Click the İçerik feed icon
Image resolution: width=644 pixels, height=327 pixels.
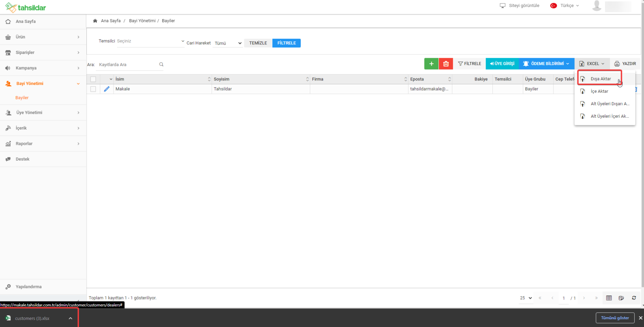pos(8,128)
